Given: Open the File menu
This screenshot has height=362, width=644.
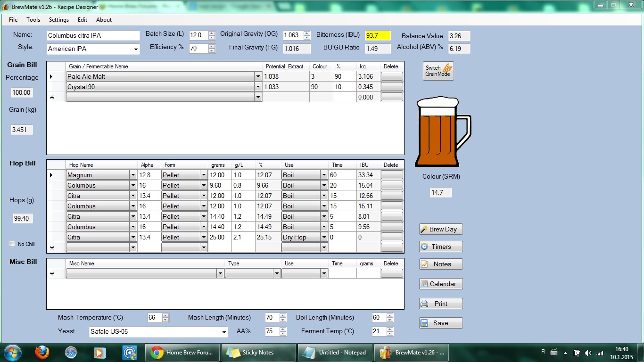Looking at the screenshot, I should [x=13, y=20].
